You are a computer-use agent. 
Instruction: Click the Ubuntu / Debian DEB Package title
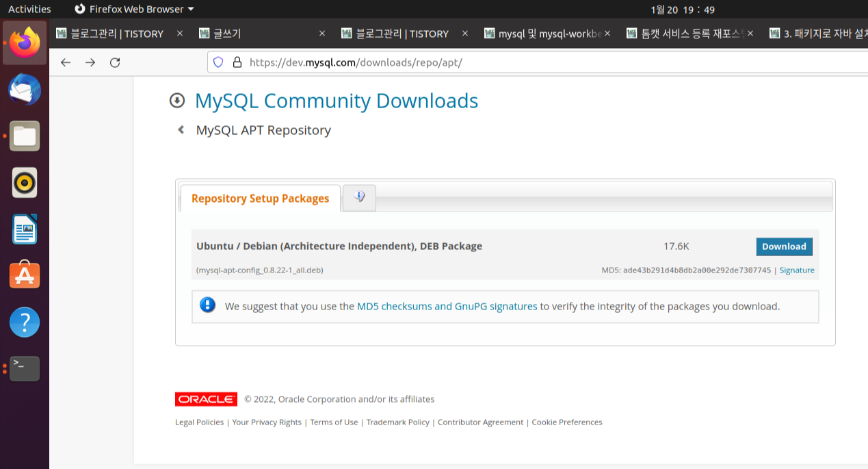(x=339, y=246)
